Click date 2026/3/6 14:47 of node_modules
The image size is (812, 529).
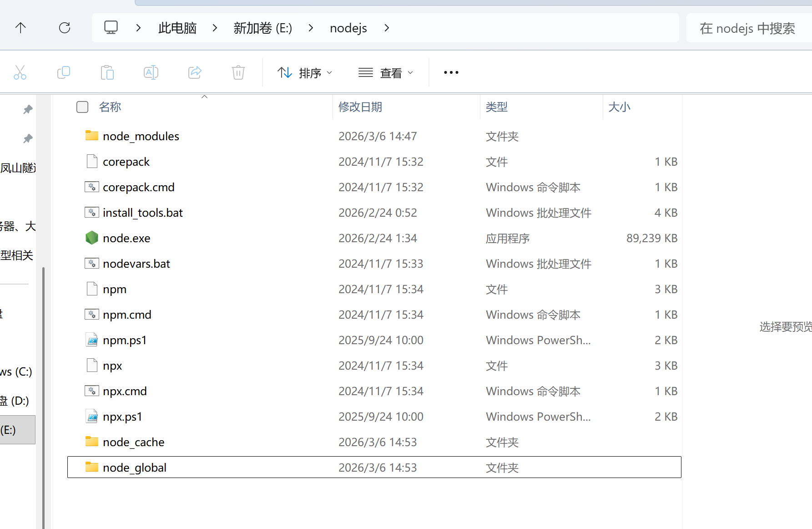coord(378,136)
